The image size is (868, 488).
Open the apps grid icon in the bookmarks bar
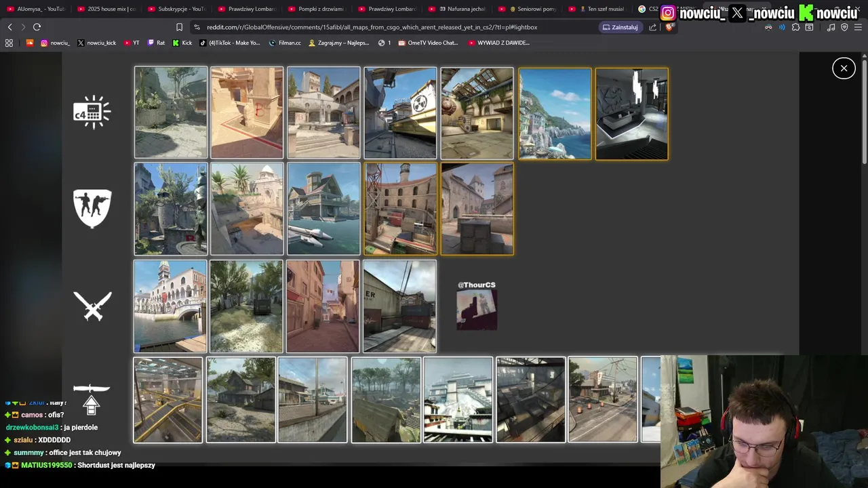point(9,43)
